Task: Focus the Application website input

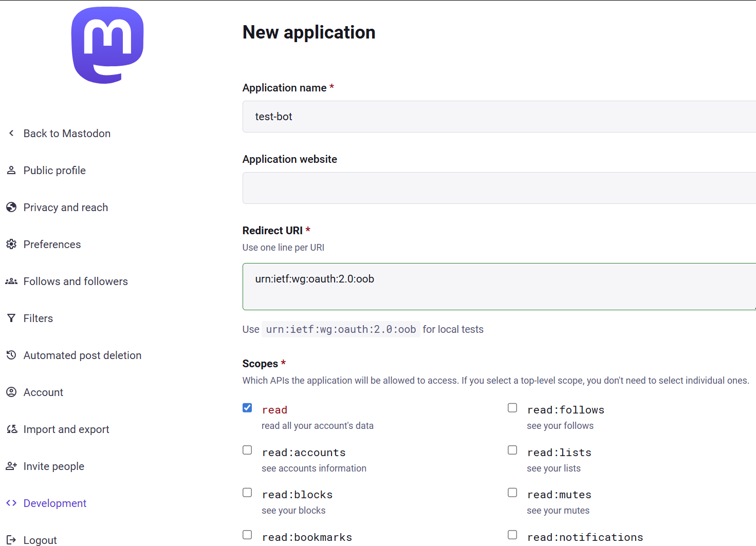Action: coord(499,188)
